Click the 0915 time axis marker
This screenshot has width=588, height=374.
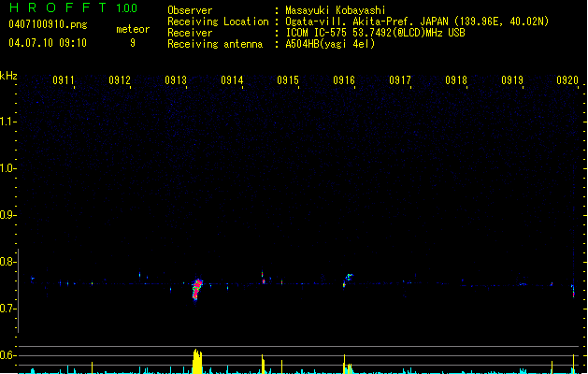coord(288,80)
